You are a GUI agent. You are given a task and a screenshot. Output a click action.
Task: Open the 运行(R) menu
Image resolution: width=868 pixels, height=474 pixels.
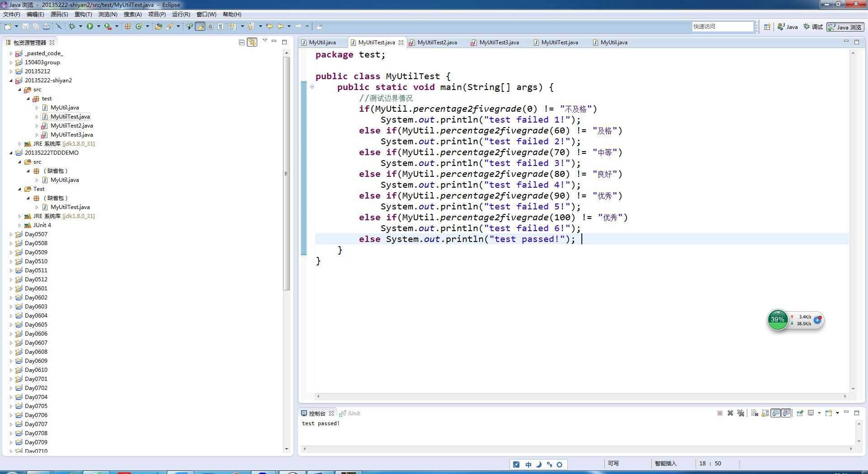coord(181,14)
